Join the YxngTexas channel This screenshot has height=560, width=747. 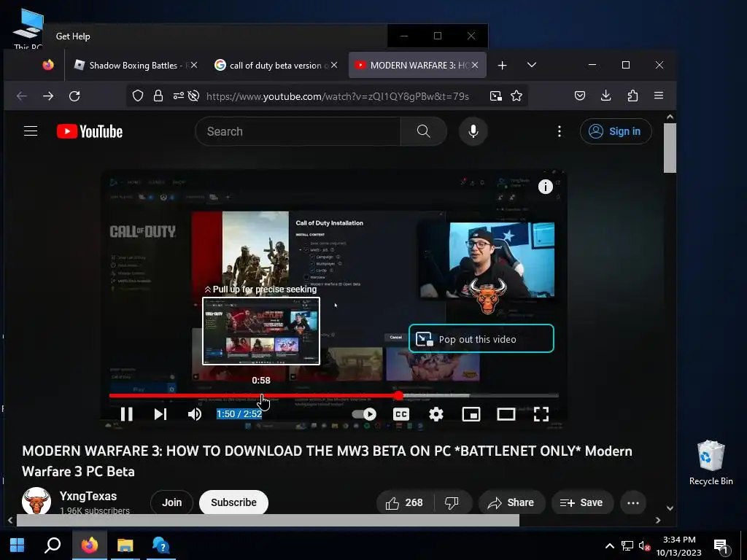[171, 502]
